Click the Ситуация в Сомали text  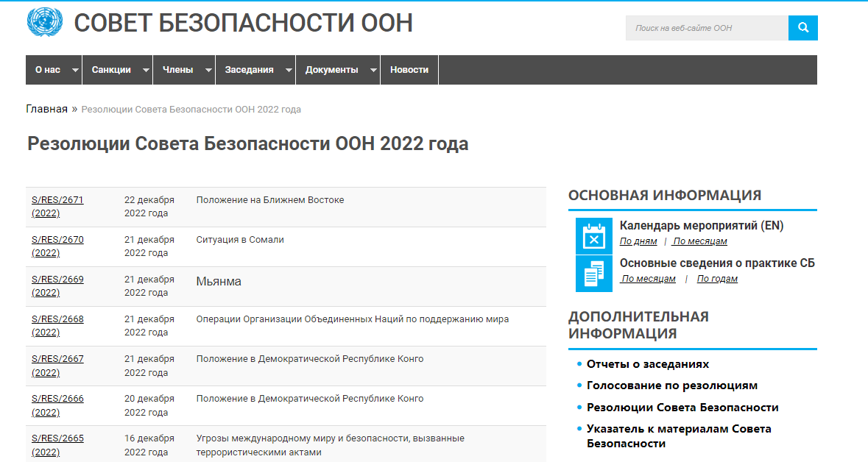(240, 240)
